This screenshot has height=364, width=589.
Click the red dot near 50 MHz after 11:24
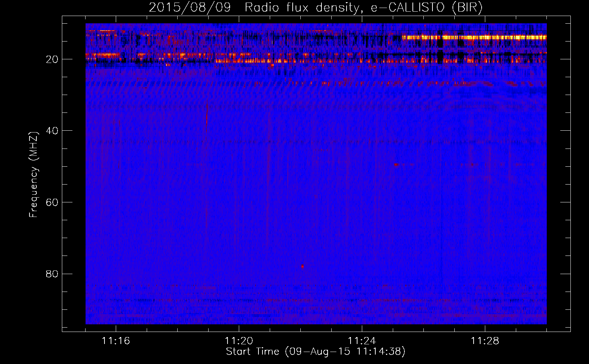pos(396,165)
